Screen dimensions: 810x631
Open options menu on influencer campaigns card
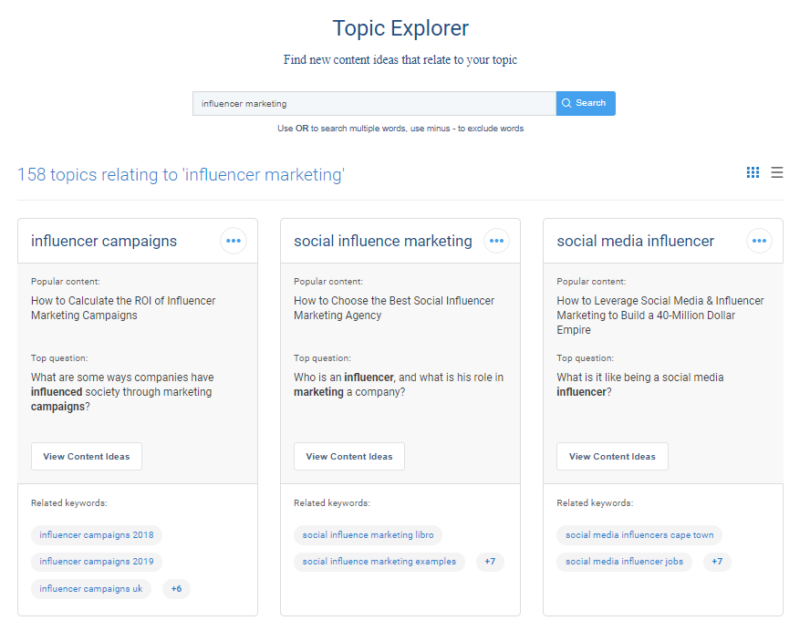pyautogui.click(x=233, y=241)
